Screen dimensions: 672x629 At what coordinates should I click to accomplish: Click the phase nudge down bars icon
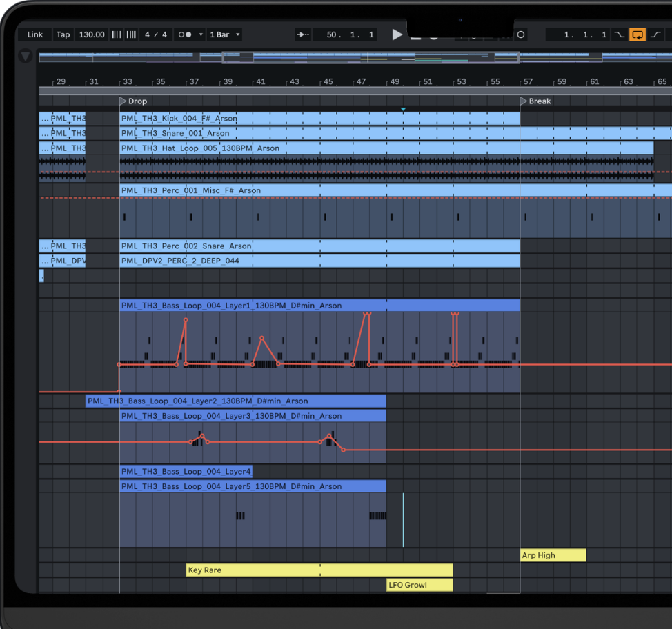(x=116, y=34)
